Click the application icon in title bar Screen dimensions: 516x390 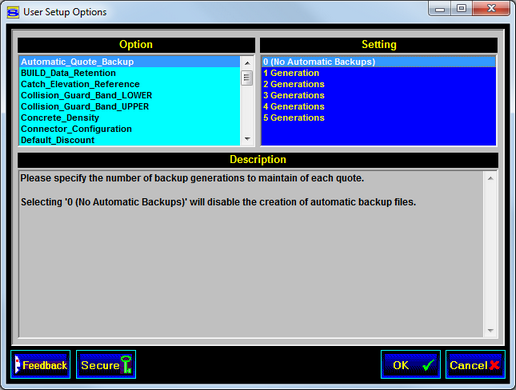click(13, 12)
